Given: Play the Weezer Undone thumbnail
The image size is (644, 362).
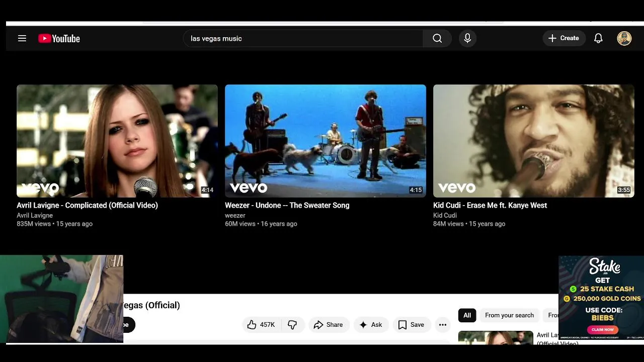Looking at the screenshot, I should 326,141.
